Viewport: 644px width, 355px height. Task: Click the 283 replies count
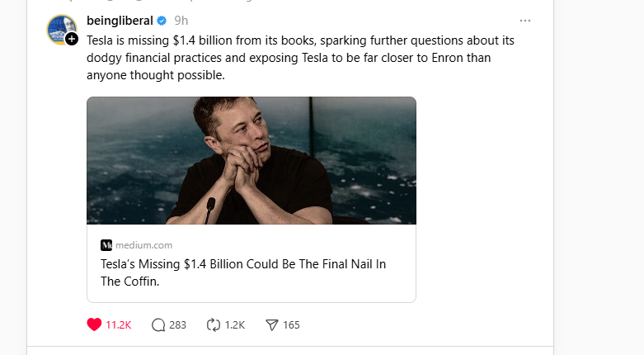click(177, 324)
